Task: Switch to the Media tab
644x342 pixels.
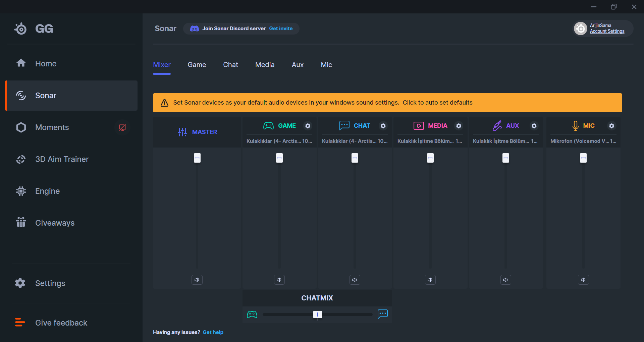Action: click(265, 65)
